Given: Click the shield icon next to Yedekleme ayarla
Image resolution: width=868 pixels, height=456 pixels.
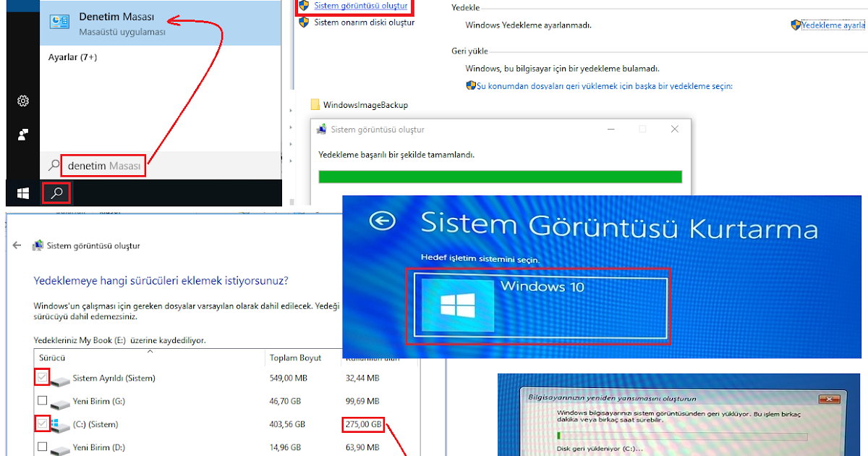Looking at the screenshot, I should coord(796,25).
